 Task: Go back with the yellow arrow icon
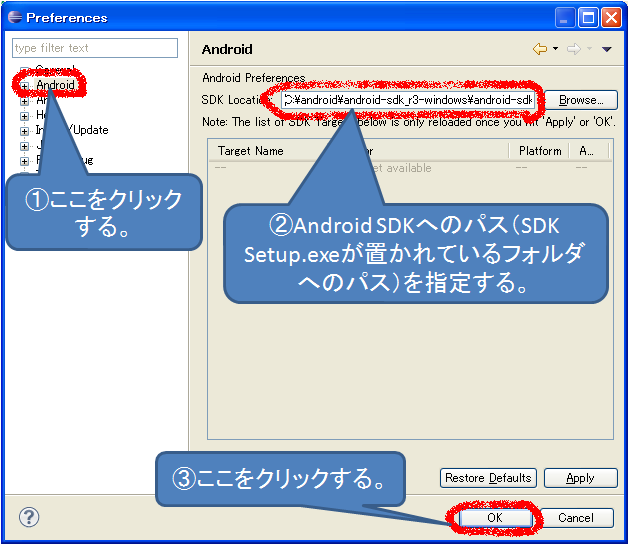(540, 49)
